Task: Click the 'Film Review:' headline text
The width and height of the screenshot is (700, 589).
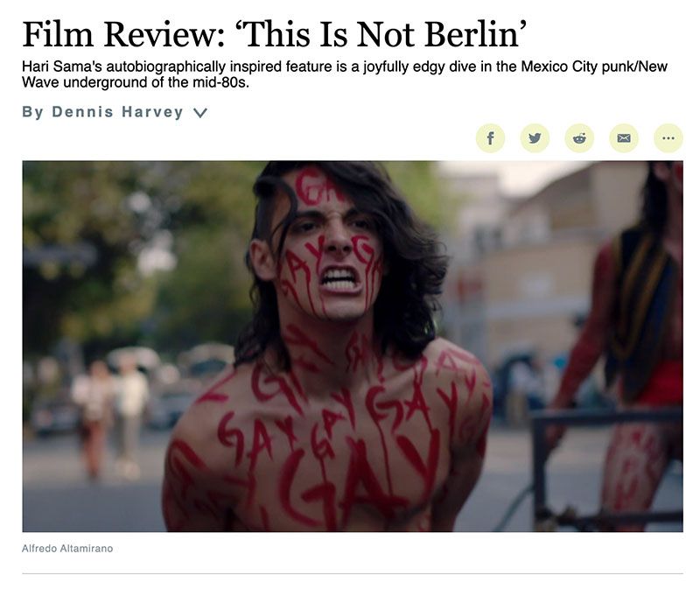Action: point(123,34)
